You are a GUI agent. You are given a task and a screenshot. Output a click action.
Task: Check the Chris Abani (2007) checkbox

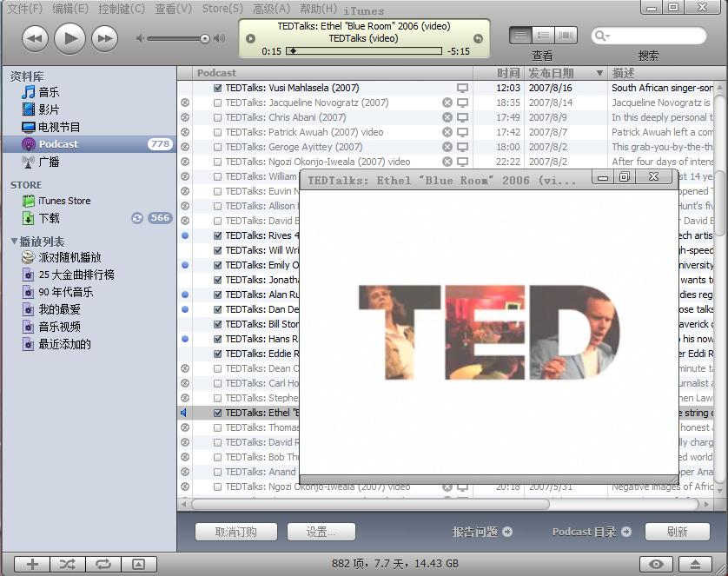tap(217, 117)
